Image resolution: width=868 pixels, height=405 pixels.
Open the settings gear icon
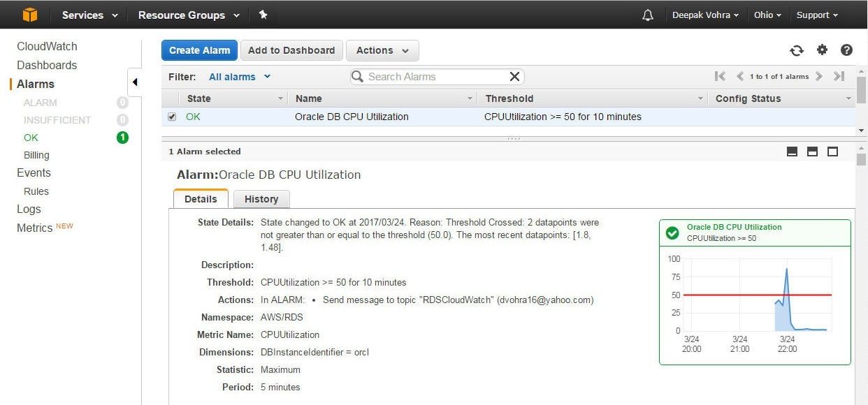coord(822,50)
